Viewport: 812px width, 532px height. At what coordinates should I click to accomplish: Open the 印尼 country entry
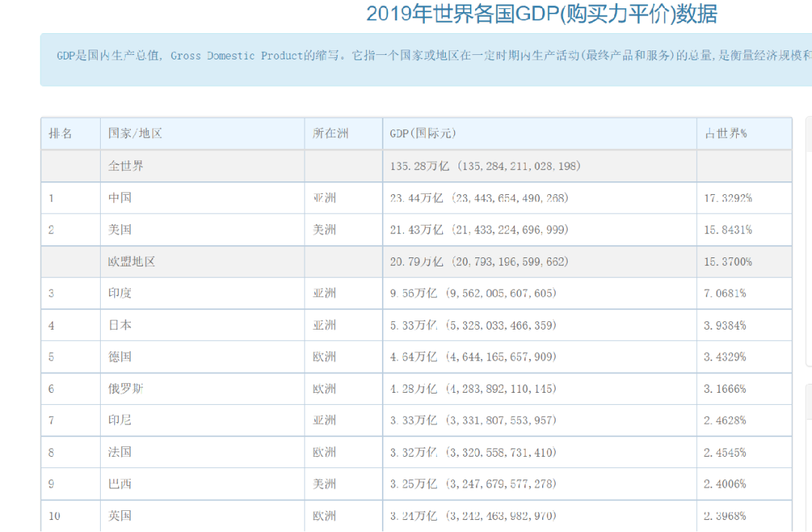click(x=120, y=421)
